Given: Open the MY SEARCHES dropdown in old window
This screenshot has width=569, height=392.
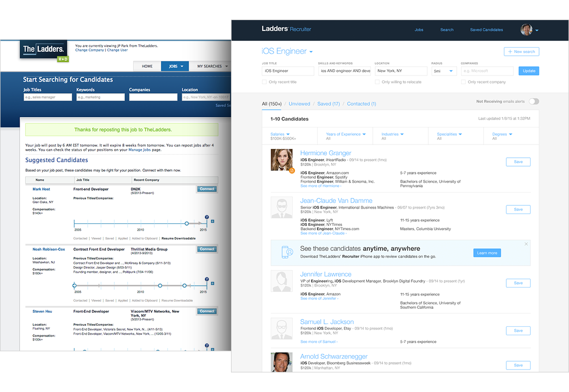Looking at the screenshot, I should [212, 66].
